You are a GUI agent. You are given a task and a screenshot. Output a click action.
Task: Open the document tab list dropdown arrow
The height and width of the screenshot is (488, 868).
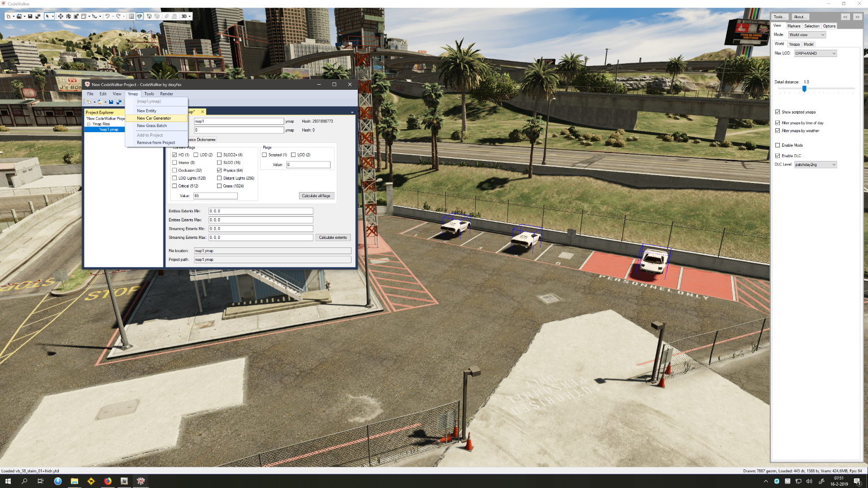[352, 112]
